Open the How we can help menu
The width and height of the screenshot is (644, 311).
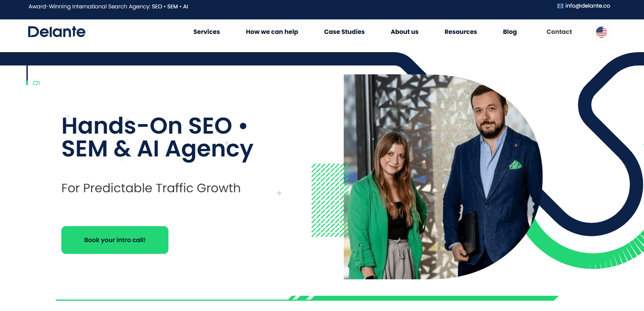pyautogui.click(x=272, y=32)
